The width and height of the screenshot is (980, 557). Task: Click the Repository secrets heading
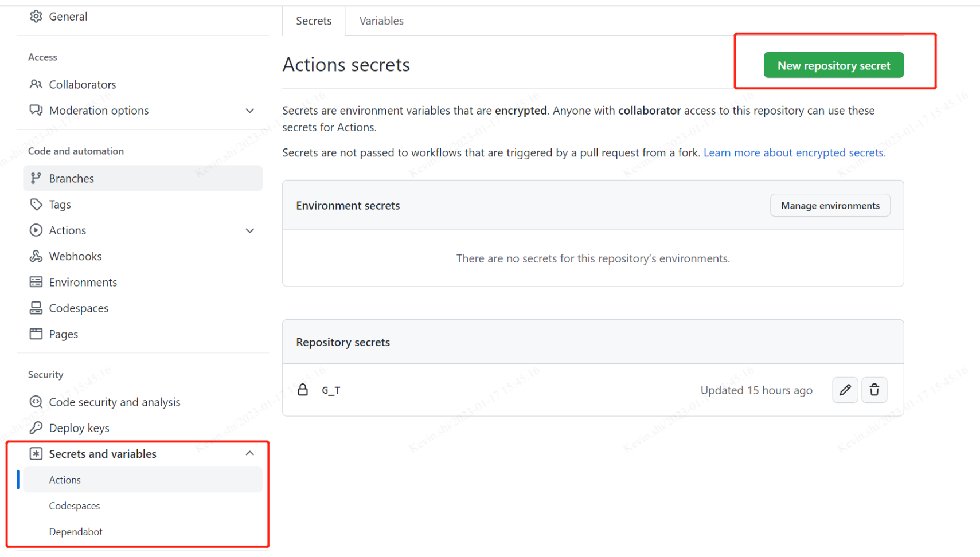(x=343, y=342)
